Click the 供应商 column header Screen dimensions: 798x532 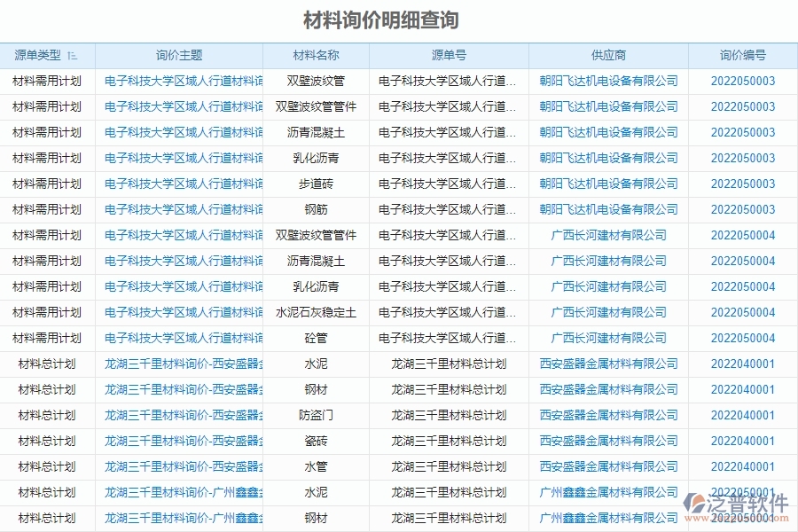608,55
